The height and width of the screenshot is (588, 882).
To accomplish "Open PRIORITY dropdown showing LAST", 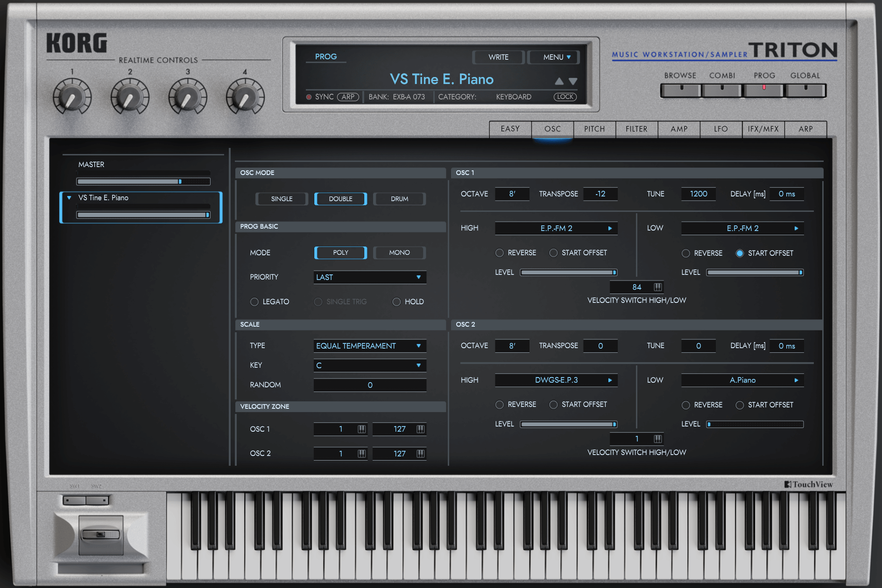I will tap(370, 277).
